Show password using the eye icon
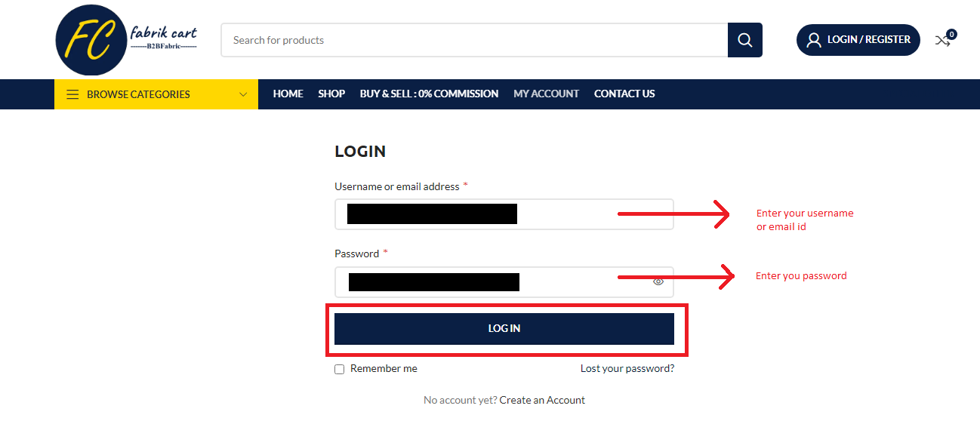 658,281
